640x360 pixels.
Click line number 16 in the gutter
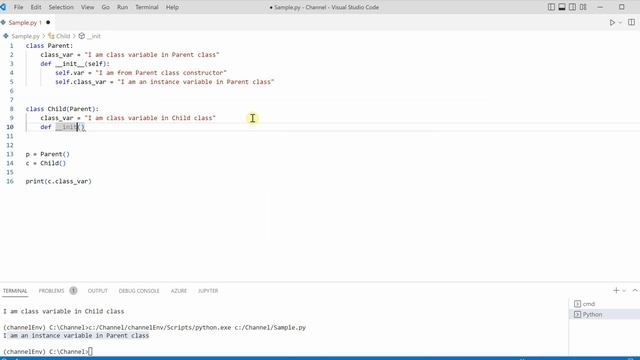[10, 181]
